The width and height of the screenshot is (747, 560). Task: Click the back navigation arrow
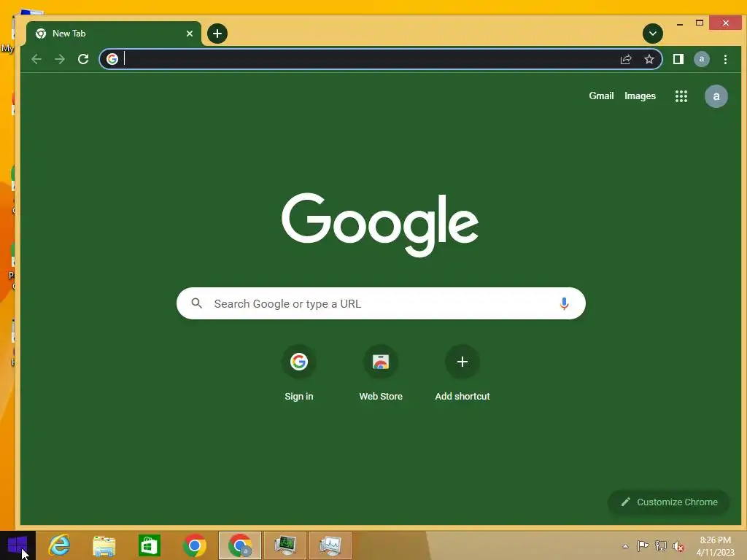(36, 59)
